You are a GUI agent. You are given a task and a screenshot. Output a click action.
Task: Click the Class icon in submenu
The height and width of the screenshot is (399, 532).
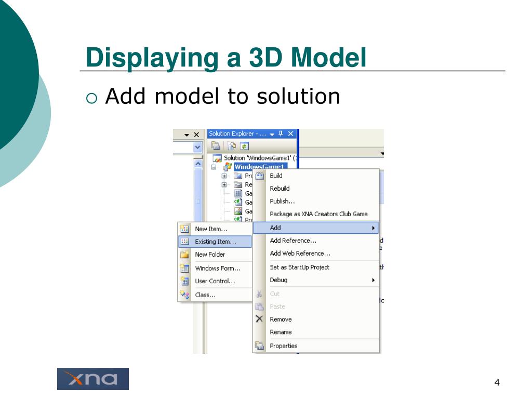click(x=184, y=295)
